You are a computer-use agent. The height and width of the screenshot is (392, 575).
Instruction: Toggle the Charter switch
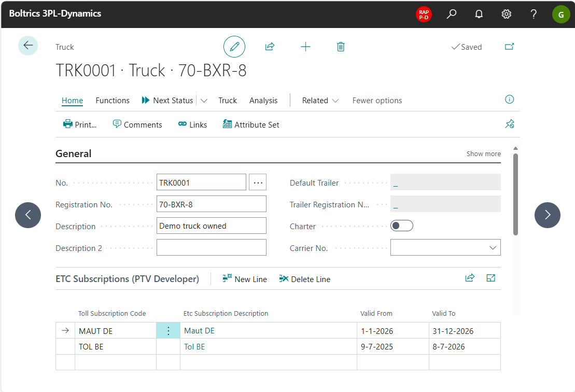click(401, 226)
